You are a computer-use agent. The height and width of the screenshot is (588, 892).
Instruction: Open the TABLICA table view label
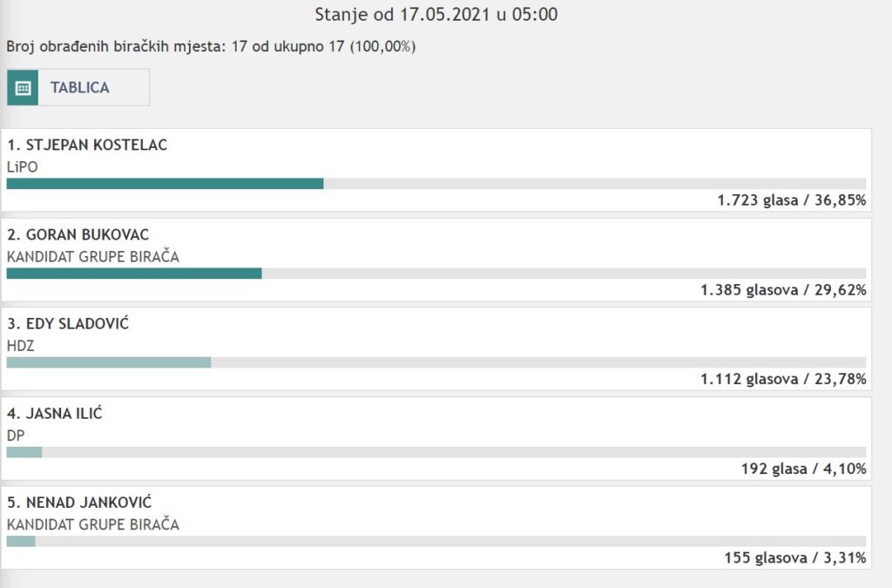pos(79,88)
